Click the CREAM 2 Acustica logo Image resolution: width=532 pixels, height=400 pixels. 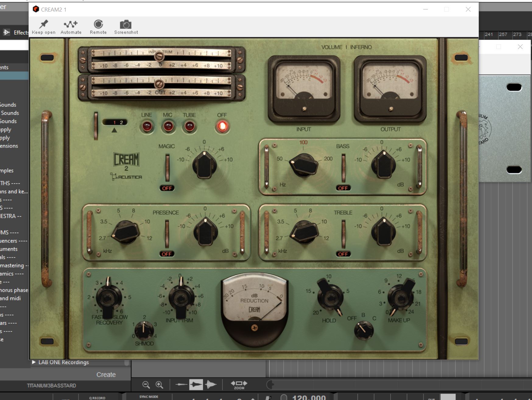point(126,166)
